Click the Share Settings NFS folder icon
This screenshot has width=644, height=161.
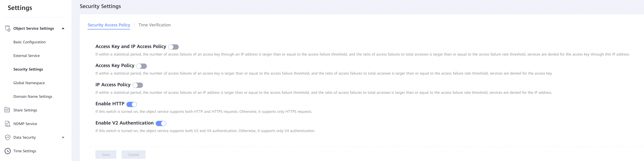tap(7, 110)
